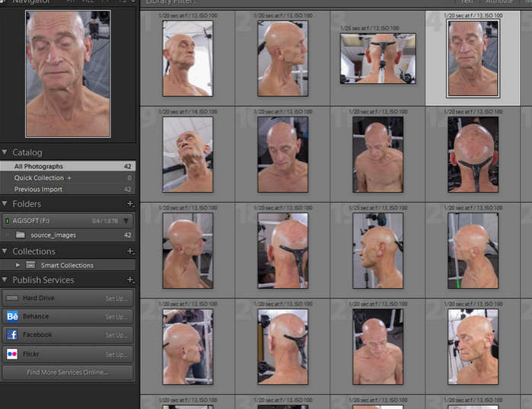The height and width of the screenshot is (409, 532).
Task: Open the AGISOFT (F:) volume dropdown arrow
Action: 126,221
